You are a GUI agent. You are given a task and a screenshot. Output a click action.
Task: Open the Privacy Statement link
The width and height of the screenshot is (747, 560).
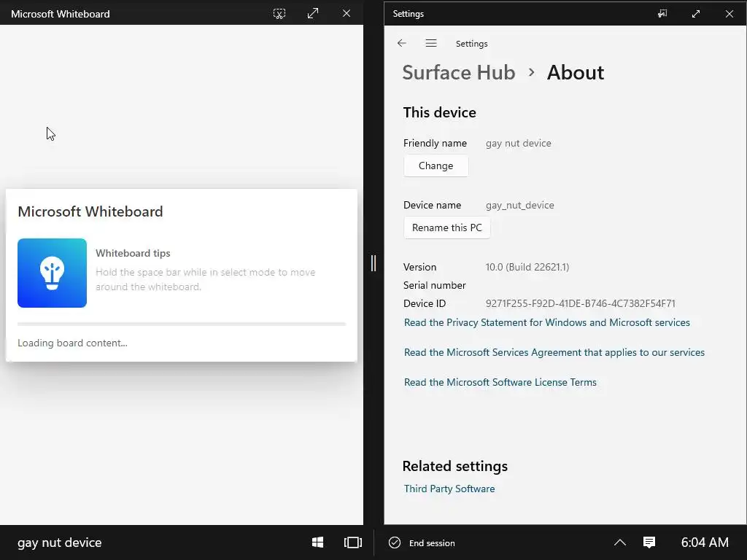pyautogui.click(x=547, y=322)
